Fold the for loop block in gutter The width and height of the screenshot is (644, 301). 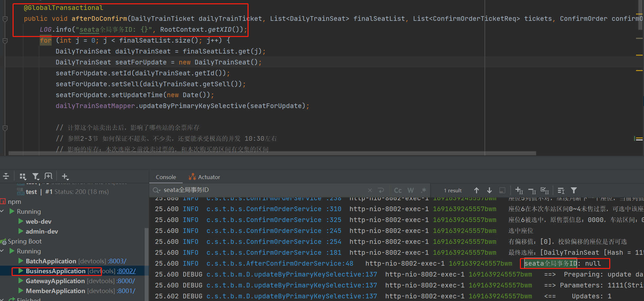(x=5, y=41)
